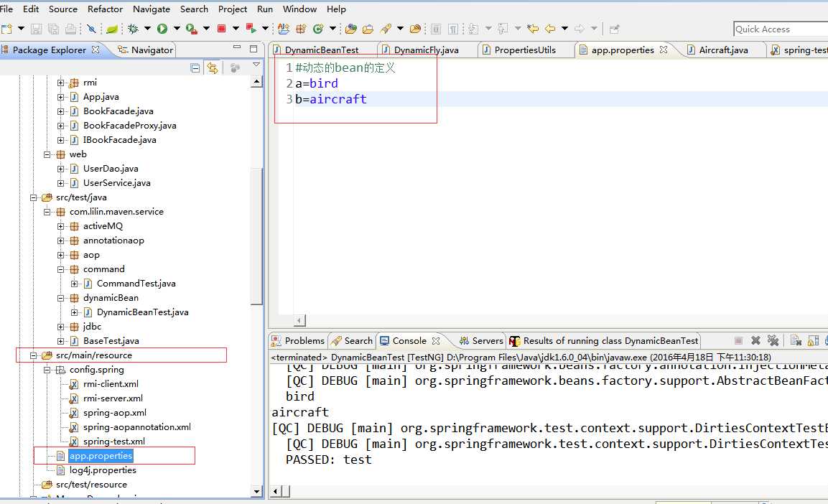The width and height of the screenshot is (828, 504).
Task: Click the Remove Launch console icon
Action: pos(755,340)
